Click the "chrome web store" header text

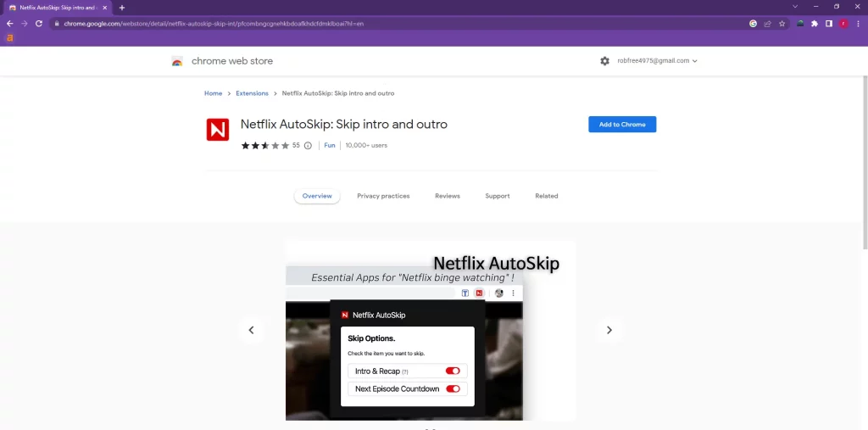coord(232,62)
